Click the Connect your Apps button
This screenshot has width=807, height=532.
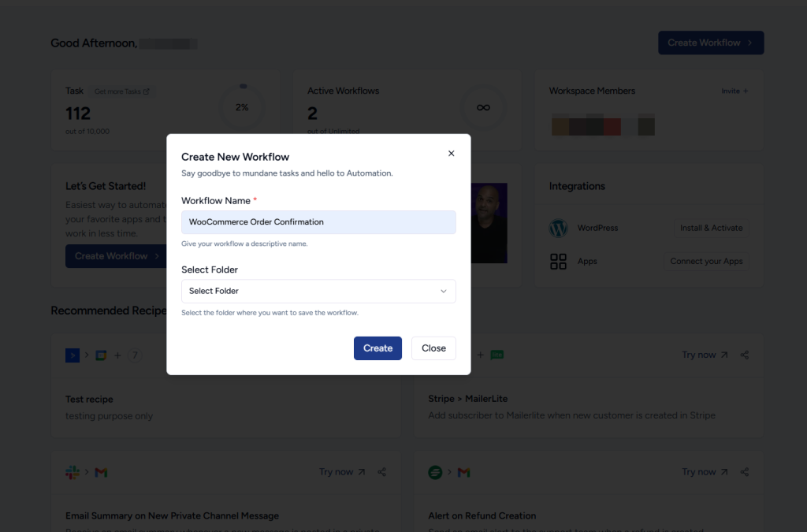(706, 261)
